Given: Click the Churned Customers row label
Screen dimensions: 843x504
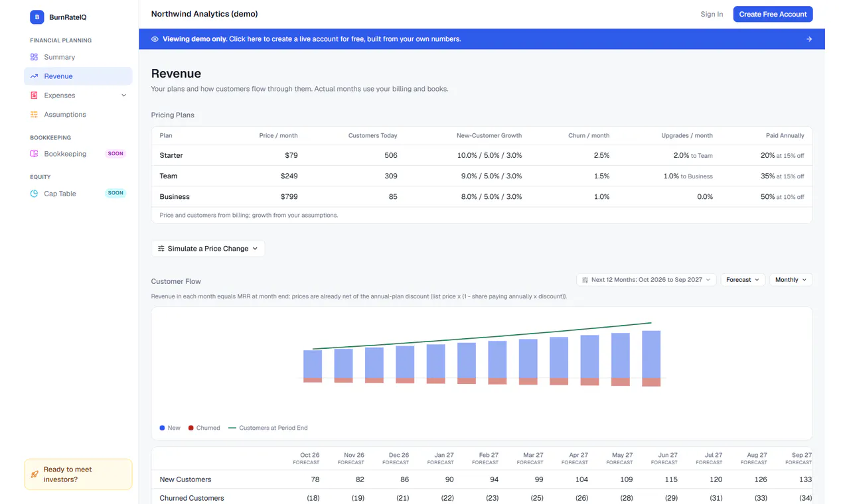Looking at the screenshot, I should [192, 498].
